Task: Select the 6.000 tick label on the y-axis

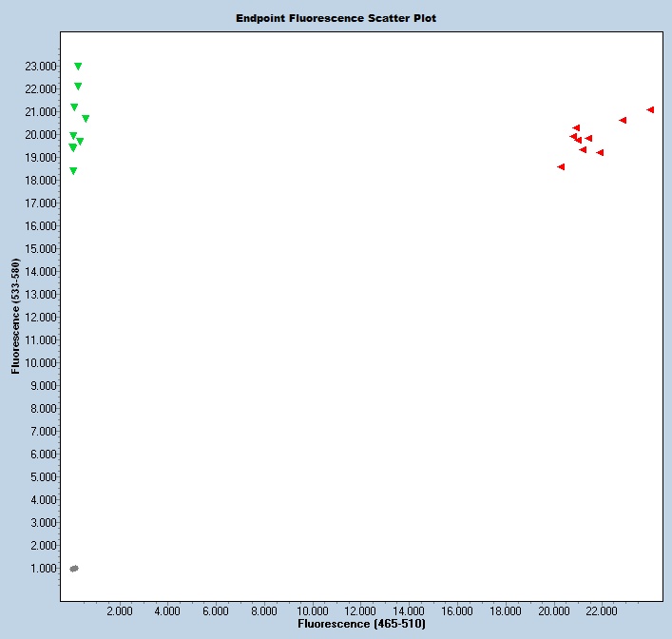Action: pyautogui.click(x=43, y=455)
